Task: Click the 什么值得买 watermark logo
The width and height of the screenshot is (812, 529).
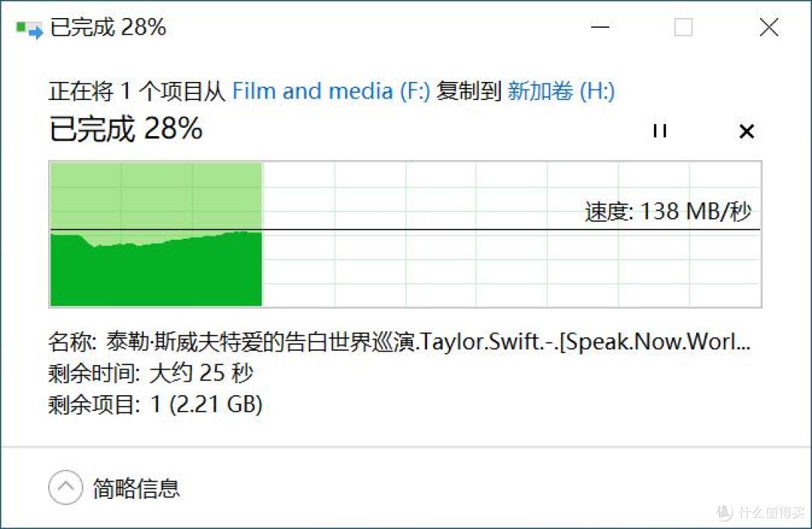Action: tap(760, 512)
